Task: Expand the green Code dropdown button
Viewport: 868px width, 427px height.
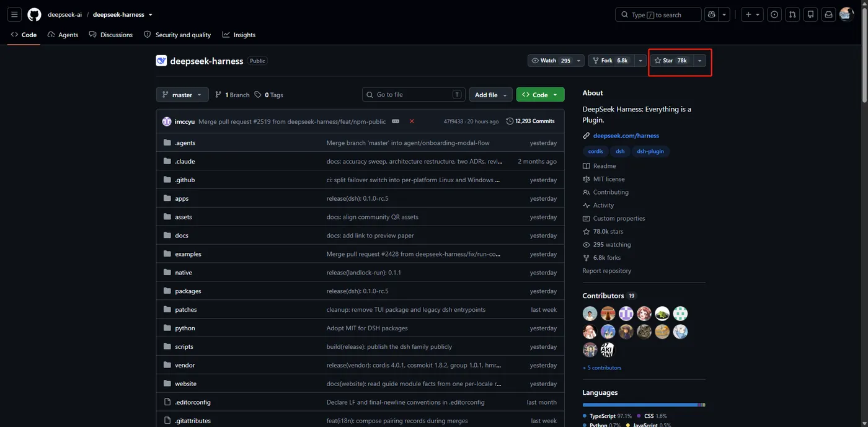Action: point(540,95)
